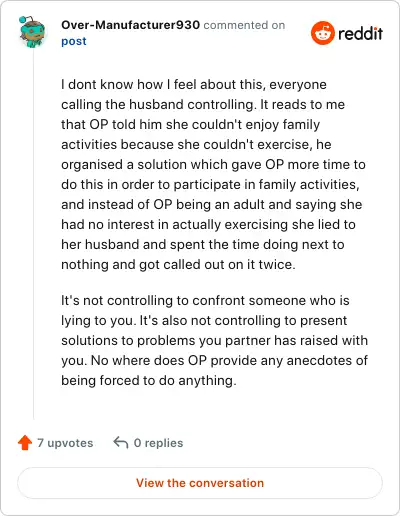Click the line "organised a solution which gave OP"
This screenshot has width=400, height=516.
[x=213, y=165]
